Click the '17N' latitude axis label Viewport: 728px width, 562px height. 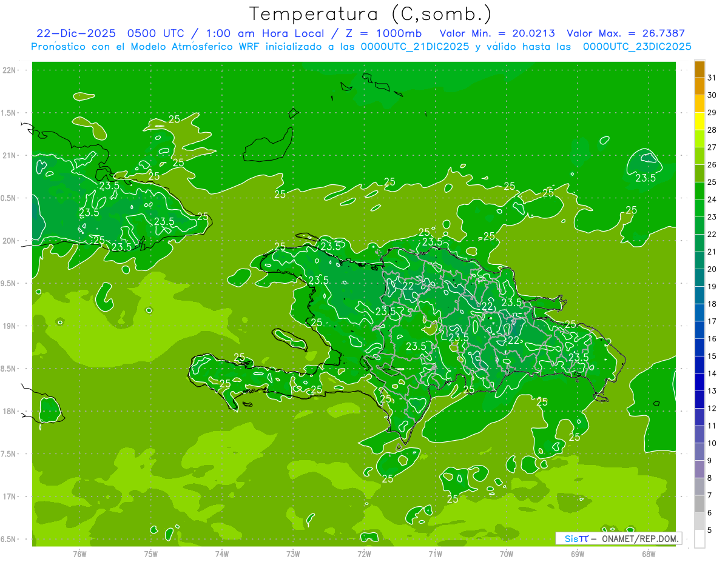[x=10, y=497]
